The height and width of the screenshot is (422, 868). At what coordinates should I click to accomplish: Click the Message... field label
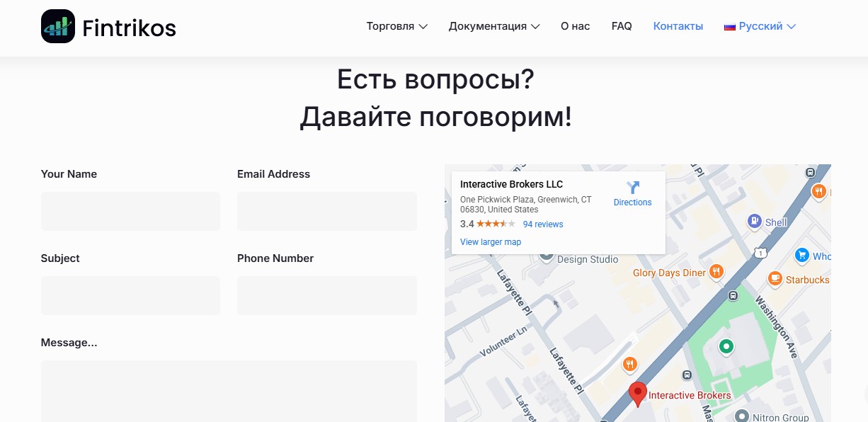(x=69, y=343)
